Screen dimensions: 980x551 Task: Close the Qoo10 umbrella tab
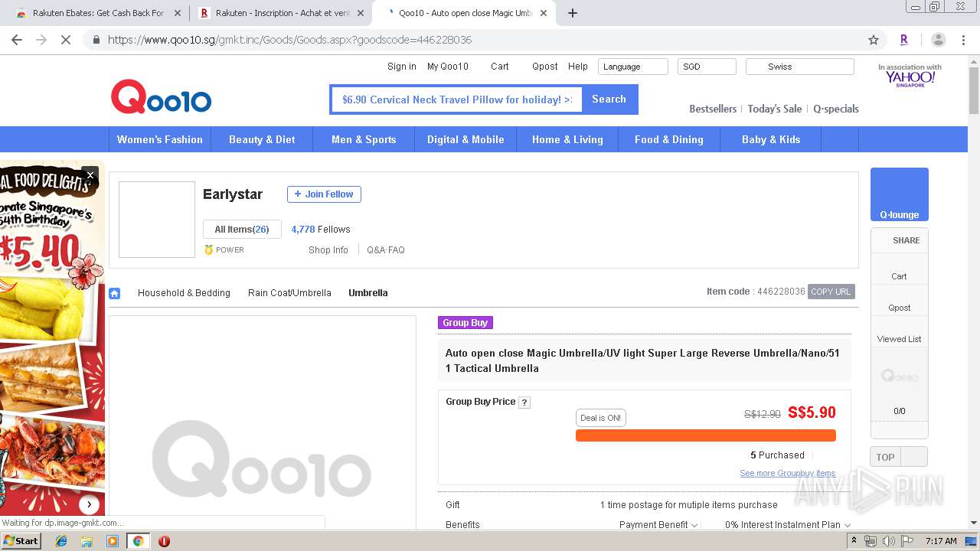(543, 13)
